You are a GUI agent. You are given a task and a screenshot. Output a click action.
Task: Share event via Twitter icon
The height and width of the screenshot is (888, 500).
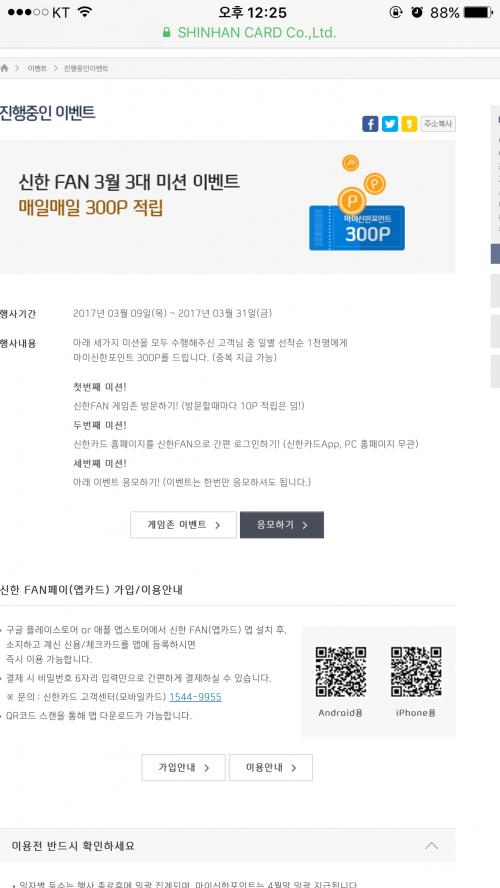pyautogui.click(x=390, y=124)
